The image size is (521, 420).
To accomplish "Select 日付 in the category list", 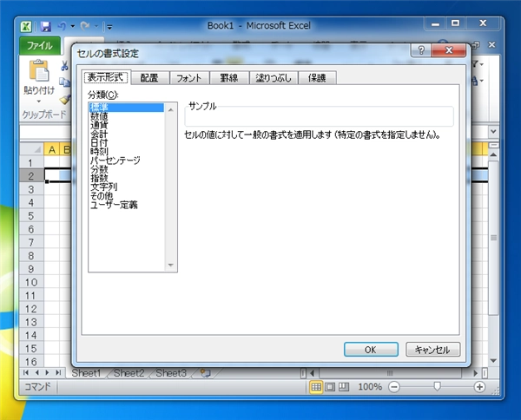I will pyautogui.click(x=126, y=143).
